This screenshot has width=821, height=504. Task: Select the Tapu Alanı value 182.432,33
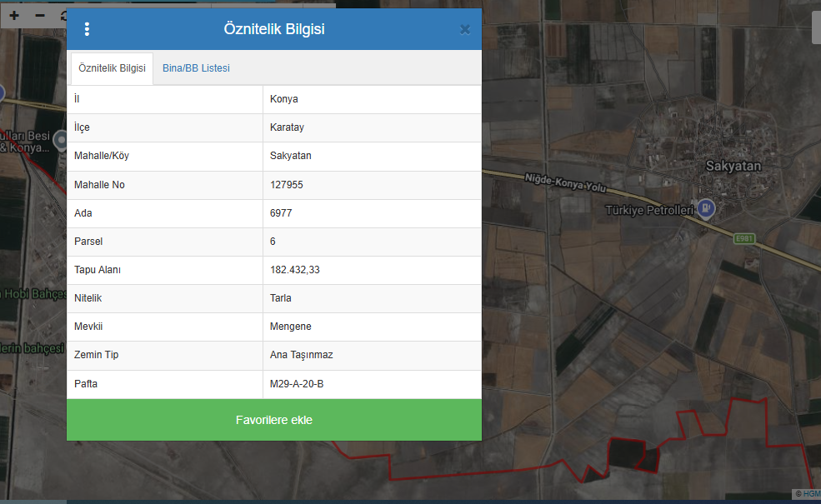point(294,270)
